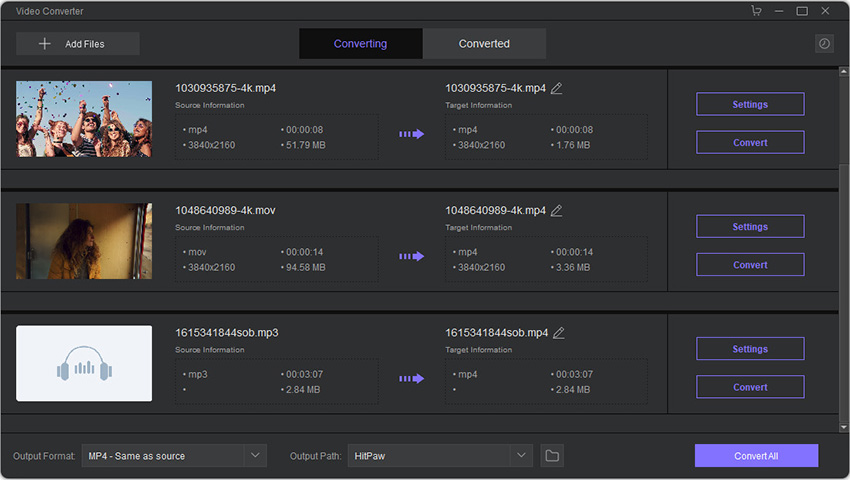Click the plus icon in Add Files
Screen dimensions: 850x480
pyautogui.click(x=44, y=44)
